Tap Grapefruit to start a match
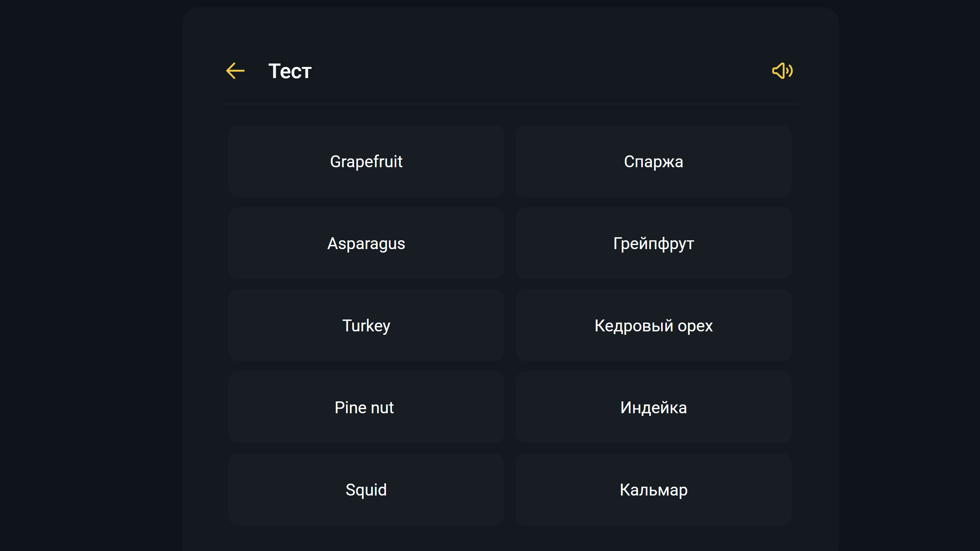 coord(366,161)
